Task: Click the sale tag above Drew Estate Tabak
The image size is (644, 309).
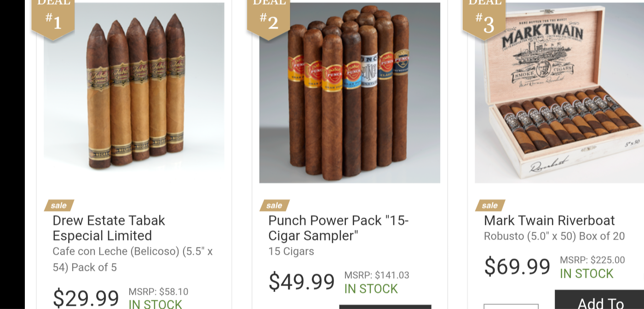Action: [59, 205]
